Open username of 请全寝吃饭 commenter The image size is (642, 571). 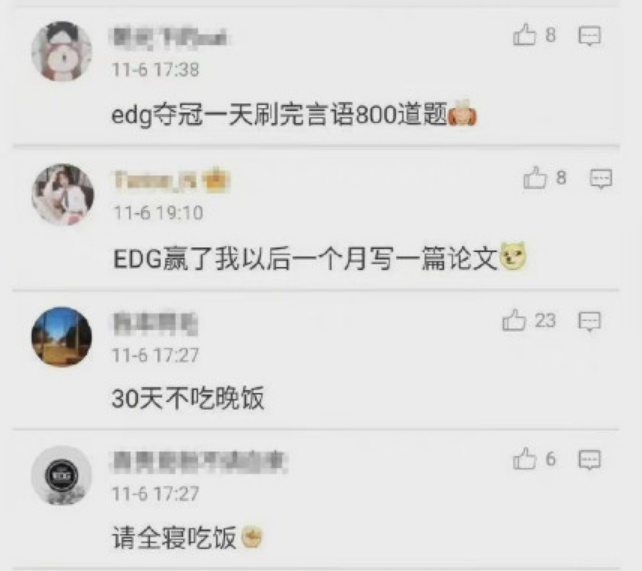(x=199, y=462)
